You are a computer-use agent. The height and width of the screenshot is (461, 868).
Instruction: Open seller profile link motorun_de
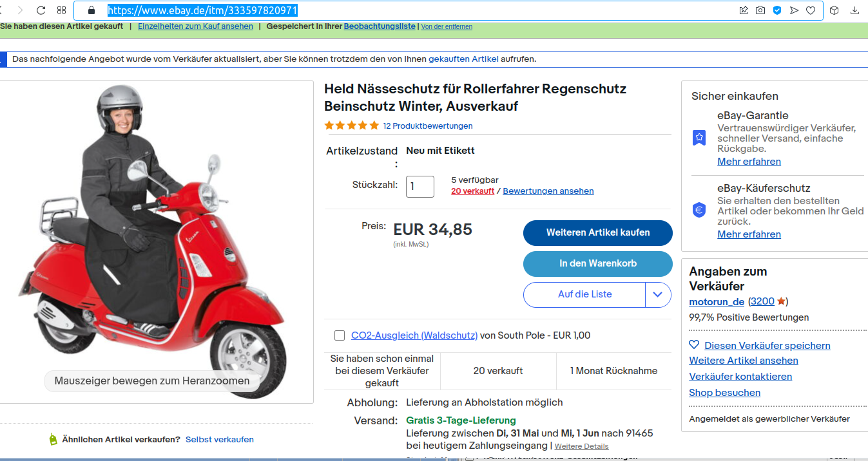click(717, 301)
